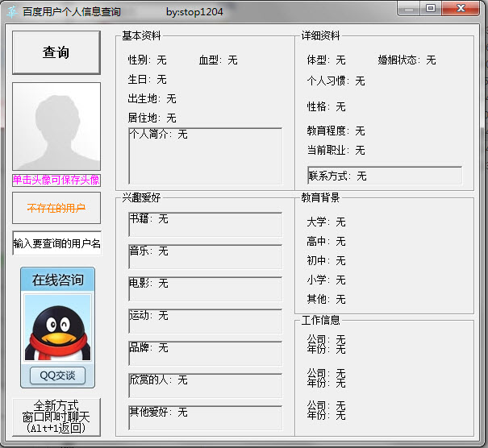
Task: Click the 欣赏的人 interests box
Action: tap(206, 385)
